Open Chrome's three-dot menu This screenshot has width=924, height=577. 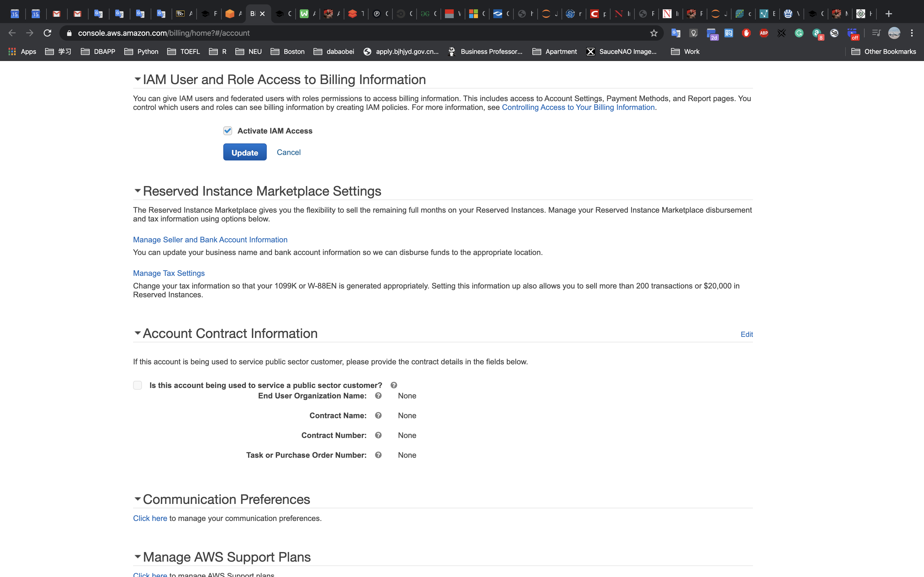coord(912,33)
